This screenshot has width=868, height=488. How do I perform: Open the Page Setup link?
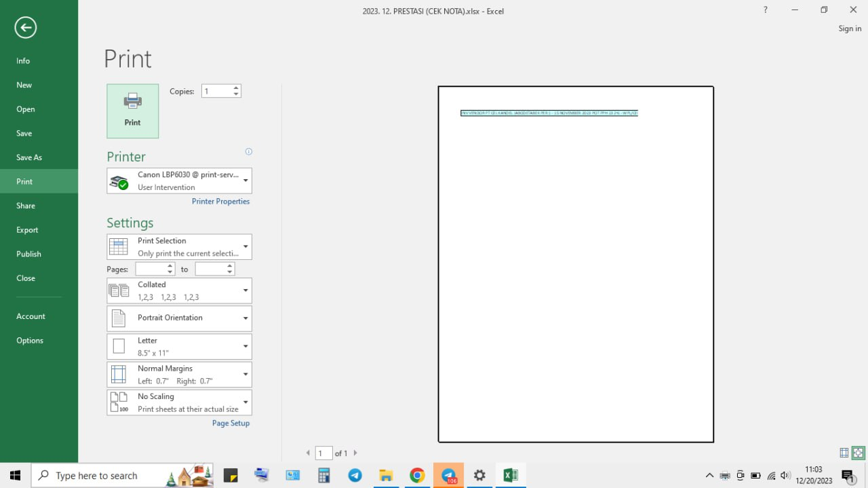[x=231, y=423]
